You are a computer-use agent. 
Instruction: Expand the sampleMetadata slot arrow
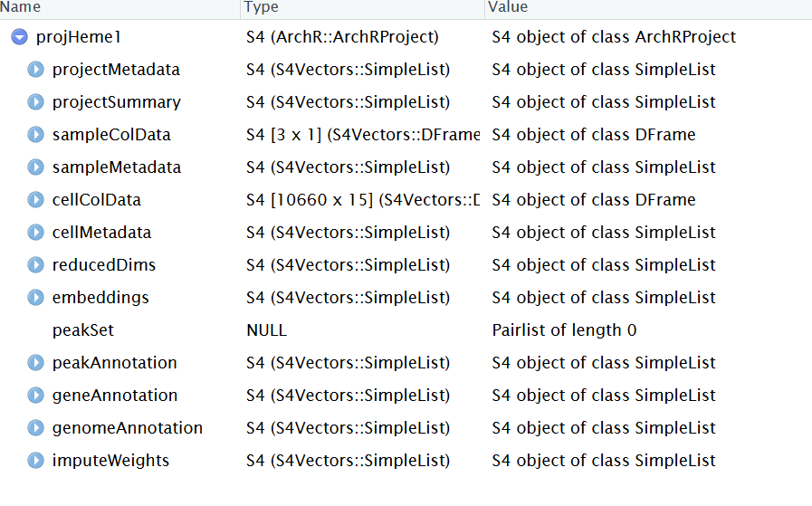pyautogui.click(x=35, y=167)
